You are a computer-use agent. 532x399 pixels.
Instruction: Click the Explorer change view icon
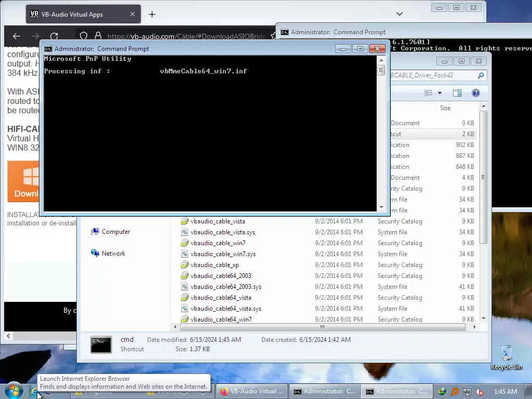(429, 93)
